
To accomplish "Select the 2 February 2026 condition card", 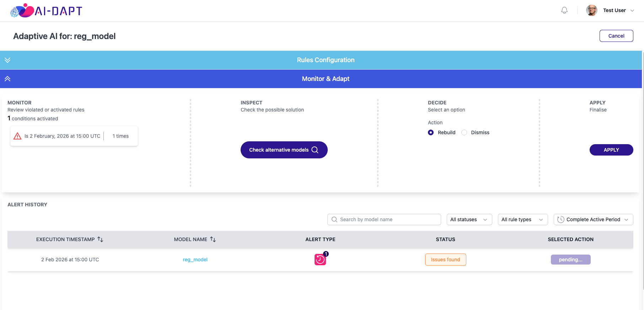I will pyautogui.click(x=74, y=136).
